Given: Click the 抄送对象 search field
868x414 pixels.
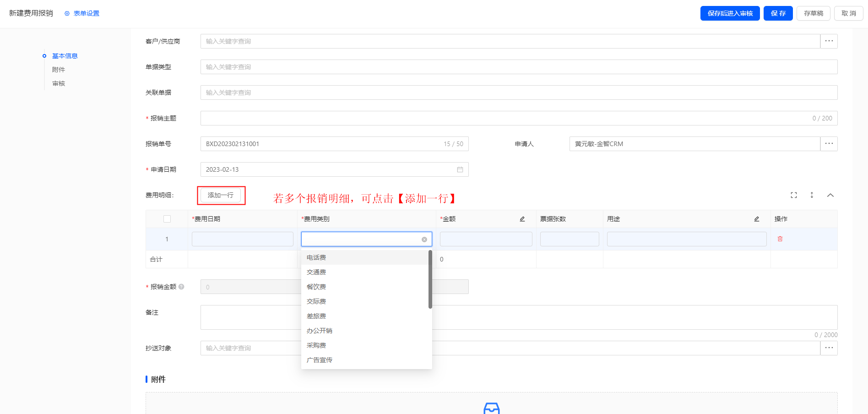Looking at the screenshot, I should pos(510,348).
